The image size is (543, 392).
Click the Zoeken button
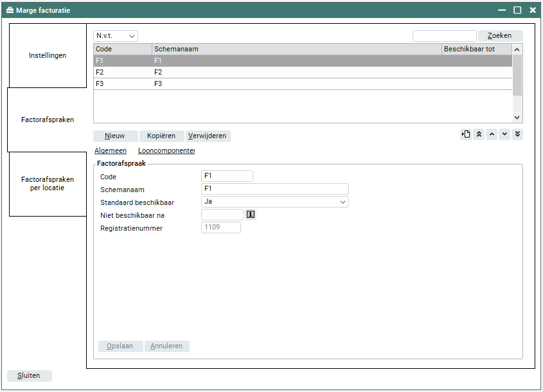tap(501, 36)
